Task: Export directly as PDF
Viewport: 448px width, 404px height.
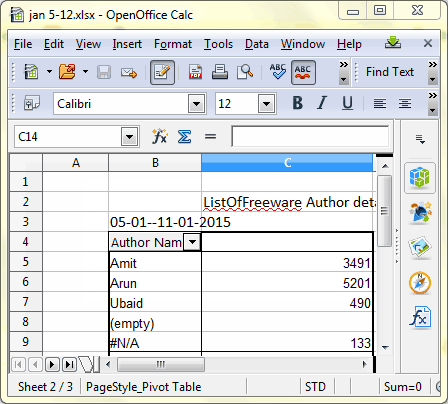Action: tap(195, 72)
